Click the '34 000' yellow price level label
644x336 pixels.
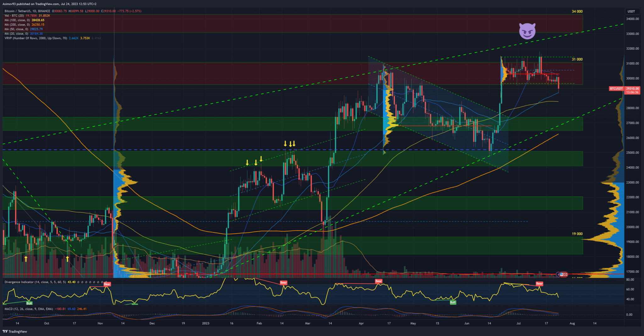pyautogui.click(x=577, y=11)
